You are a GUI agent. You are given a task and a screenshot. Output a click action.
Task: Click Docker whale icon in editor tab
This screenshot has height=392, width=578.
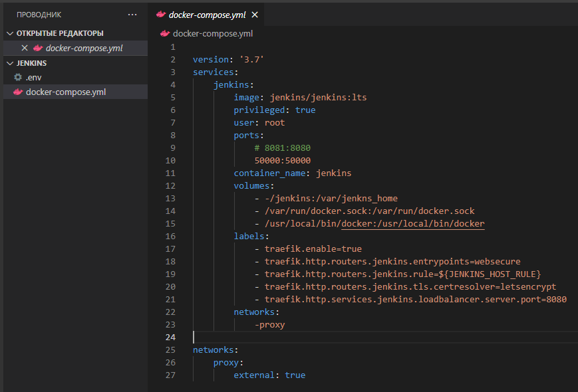(161, 14)
